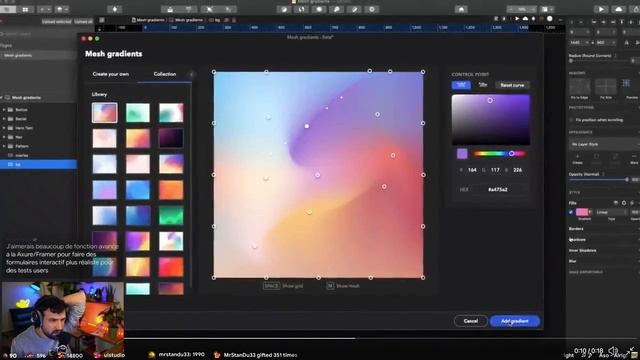Click the Upload all button
The width and height of the screenshot is (640, 360).
(x=83, y=22)
